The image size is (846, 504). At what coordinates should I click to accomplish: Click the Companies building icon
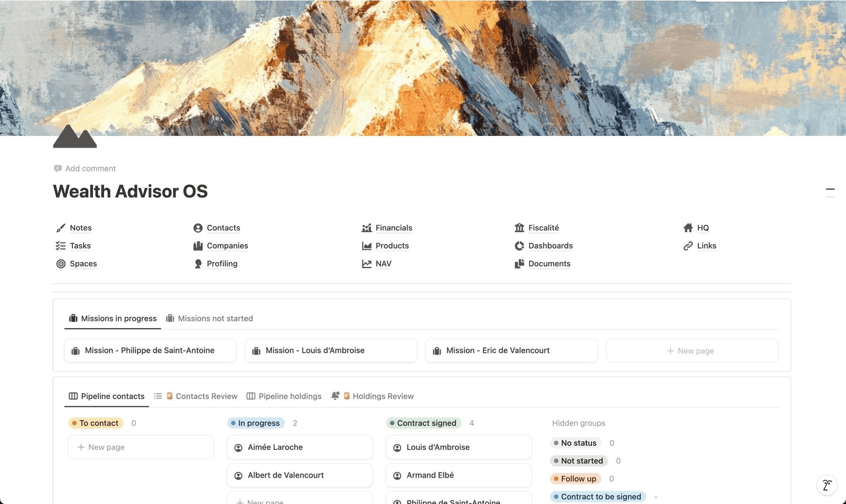point(198,246)
